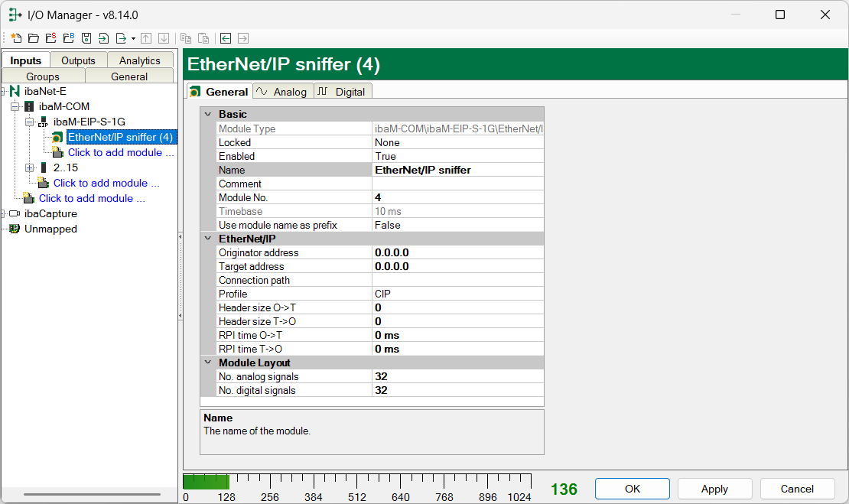Click the import icon with inward arrow
Screen dimensions: 849x504
(x=103, y=38)
